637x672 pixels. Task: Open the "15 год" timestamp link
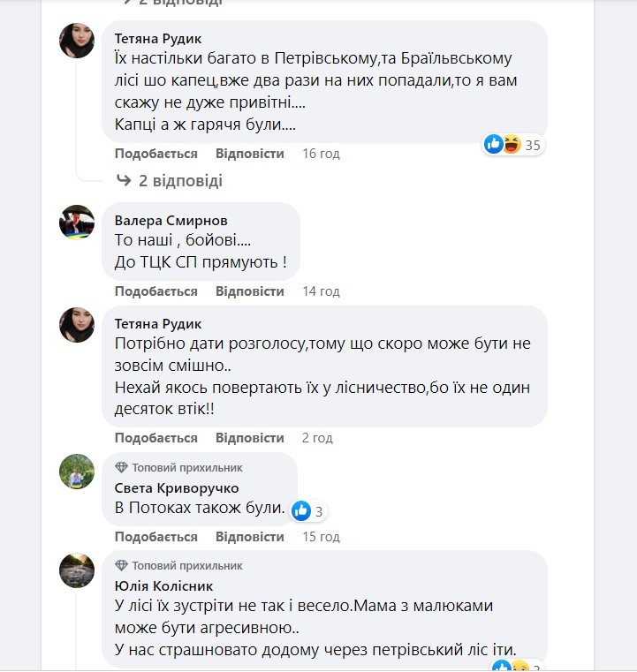click(x=321, y=537)
